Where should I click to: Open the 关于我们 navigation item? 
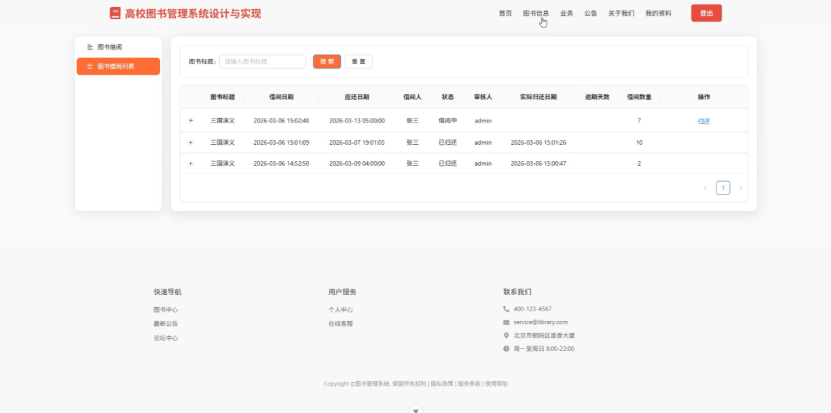coord(621,14)
